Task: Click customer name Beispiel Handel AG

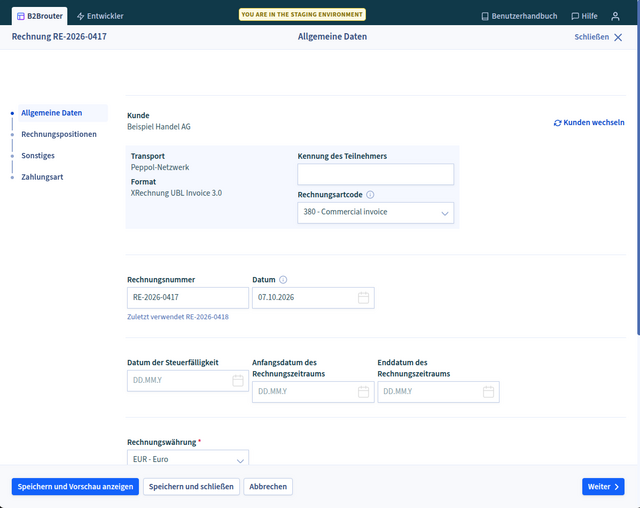Action: tap(159, 126)
